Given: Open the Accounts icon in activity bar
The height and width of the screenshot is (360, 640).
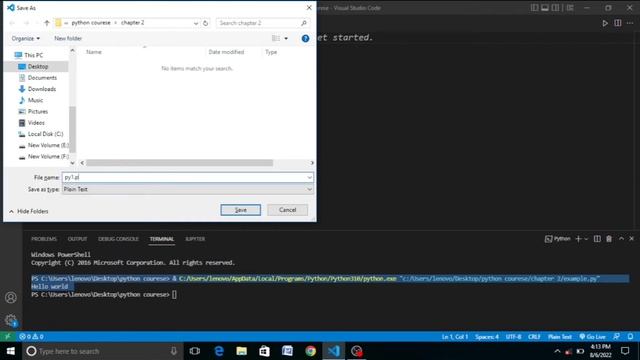Looking at the screenshot, I should point(11,298).
